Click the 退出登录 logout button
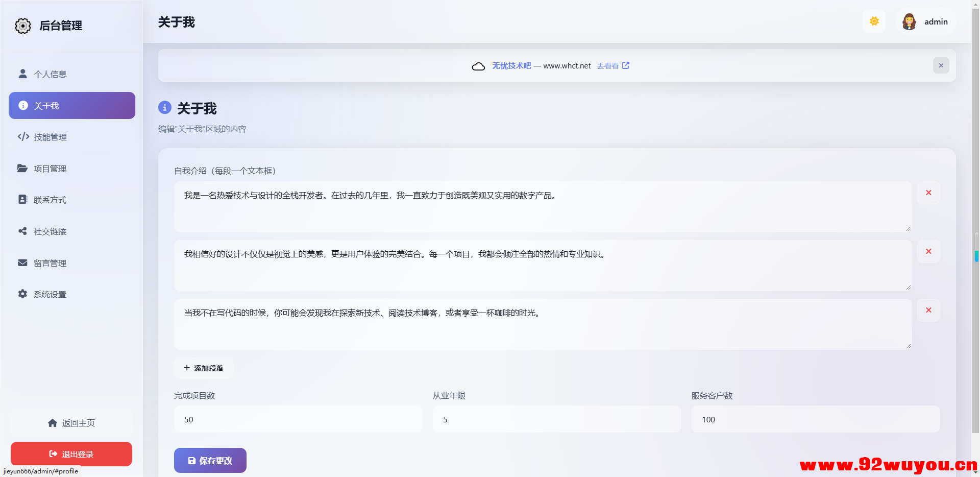Screen dimensions: 980x477 71,454
